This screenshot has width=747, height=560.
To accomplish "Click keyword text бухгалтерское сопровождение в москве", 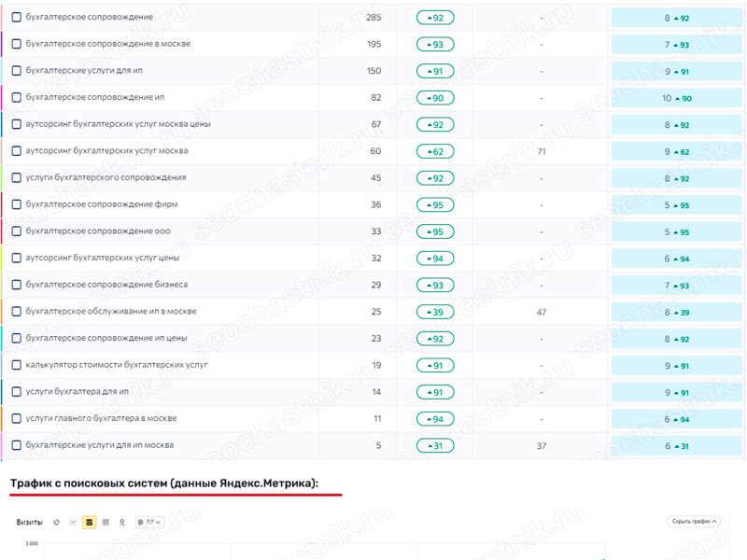I will tap(108, 44).
